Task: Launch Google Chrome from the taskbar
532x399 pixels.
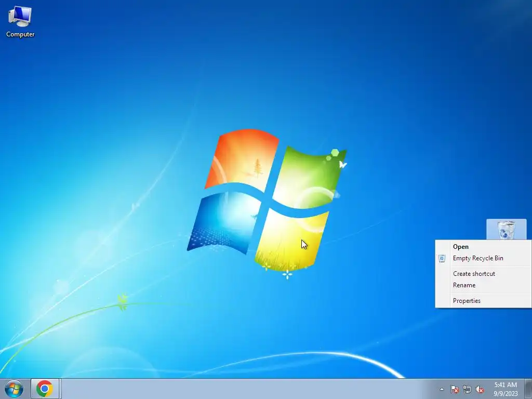Action: [x=45, y=389]
